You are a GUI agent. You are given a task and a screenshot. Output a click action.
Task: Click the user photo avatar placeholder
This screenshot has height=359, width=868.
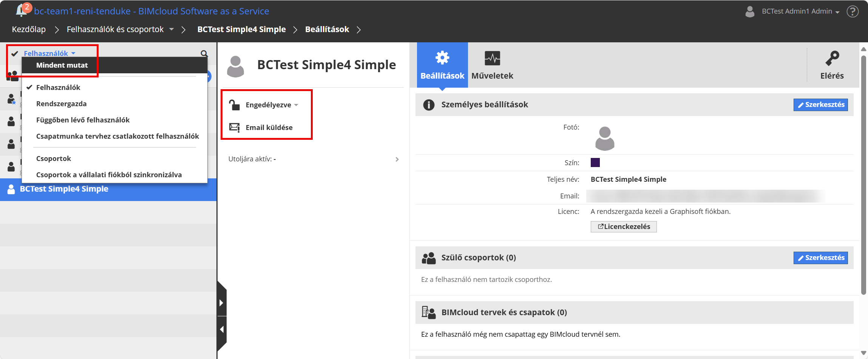pyautogui.click(x=604, y=139)
